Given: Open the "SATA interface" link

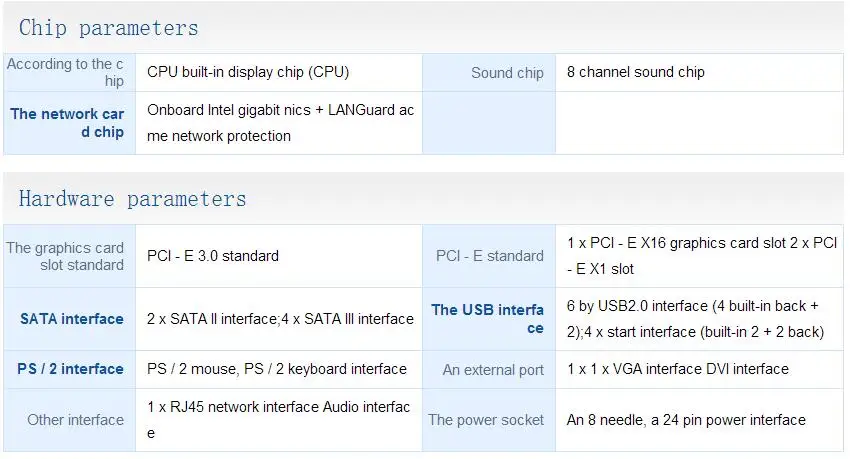Looking at the screenshot, I should coord(72,319).
